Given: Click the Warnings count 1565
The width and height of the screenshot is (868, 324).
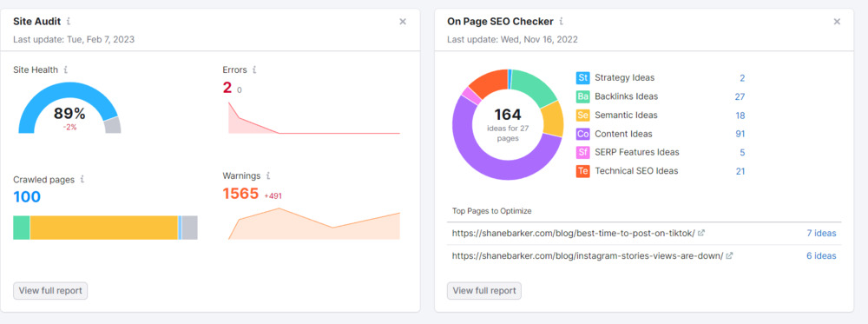Looking at the screenshot, I should (x=240, y=194).
